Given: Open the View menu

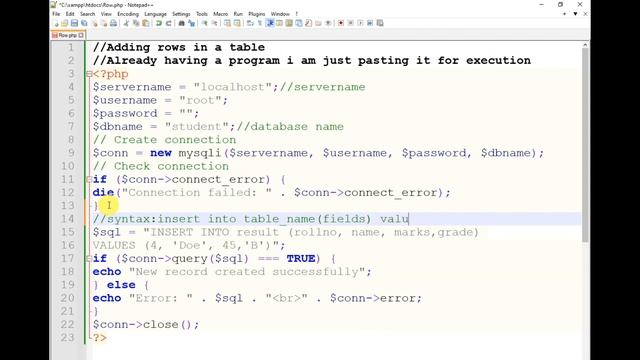Looking at the screenshot, I should pyautogui.click(x=106, y=14).
